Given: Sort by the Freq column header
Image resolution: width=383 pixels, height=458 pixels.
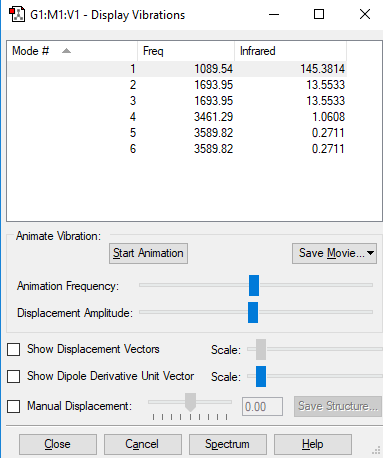Looking at the screenshot, I should [186, 51].
